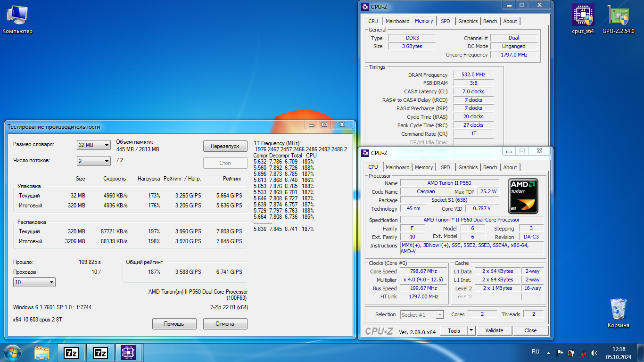The height and width of the screenshot is (362, 644).
Task: Click the Core Speed value 798.67 MHz
Action: click(423, 271)
